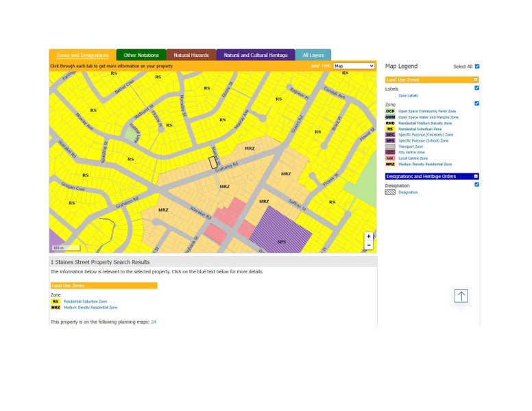The image size is (532, 411).
Task: Click the RMD zone legend icon
Action: 390,123
